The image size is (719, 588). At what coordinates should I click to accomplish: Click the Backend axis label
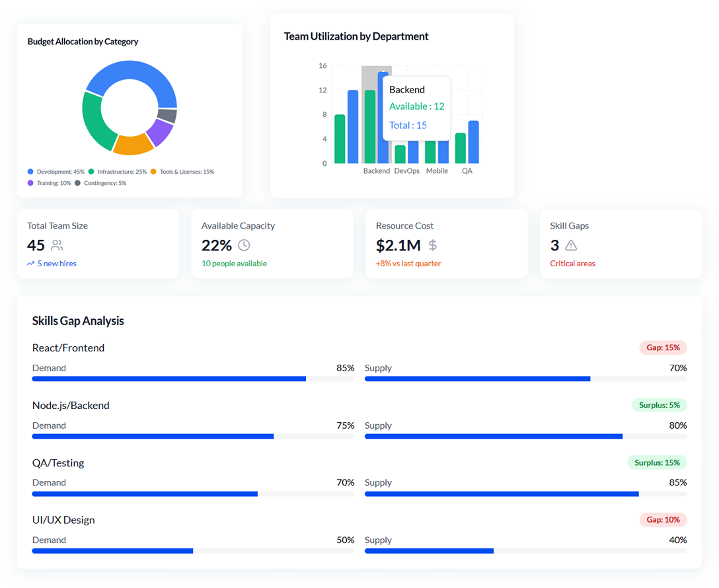click(377, 171)
